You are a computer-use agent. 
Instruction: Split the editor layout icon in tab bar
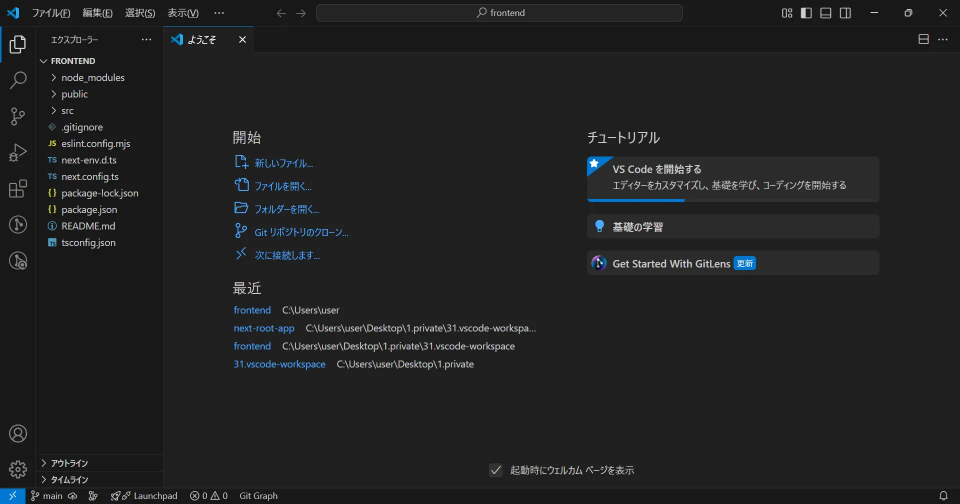click(x=923, y=39)
